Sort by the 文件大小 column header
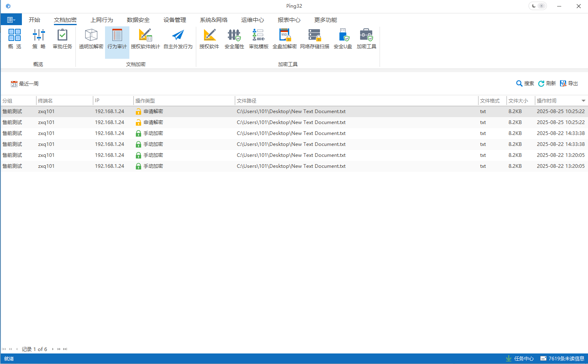 [521, 101]
